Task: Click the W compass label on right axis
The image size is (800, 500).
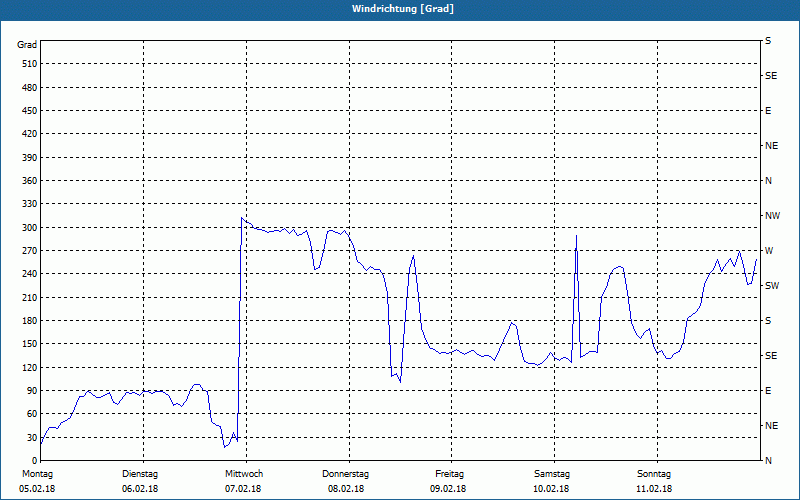Action: point(769,251)
